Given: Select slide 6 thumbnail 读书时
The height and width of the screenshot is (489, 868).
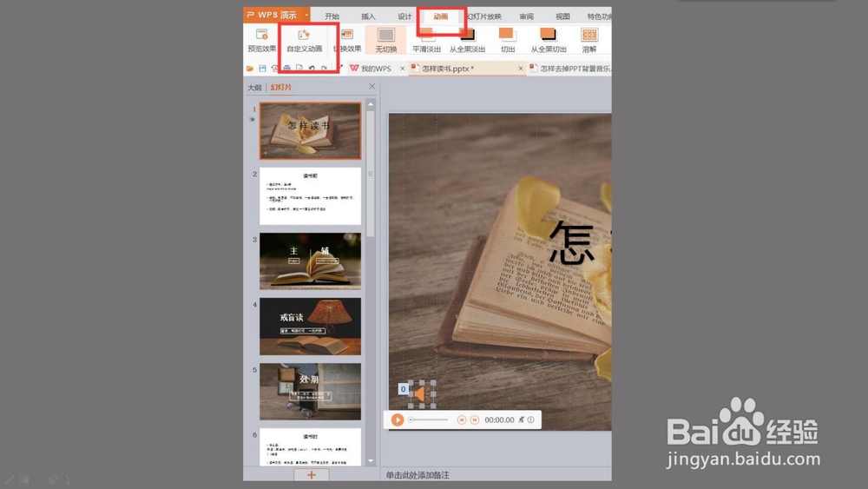Looking at the screenshot, I should [310, 447].
